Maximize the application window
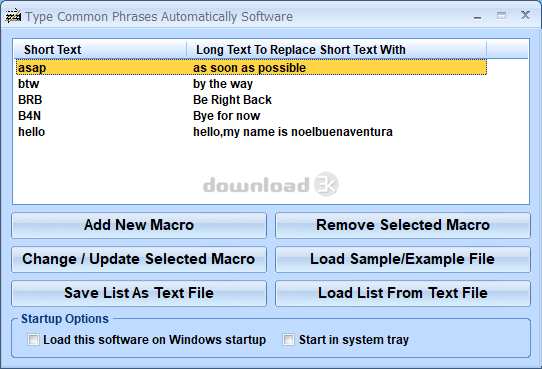 point(501,16)
